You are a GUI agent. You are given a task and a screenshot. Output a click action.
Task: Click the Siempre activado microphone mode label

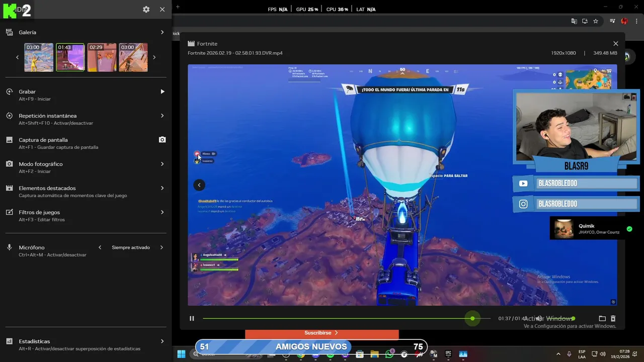coord(131,247)
